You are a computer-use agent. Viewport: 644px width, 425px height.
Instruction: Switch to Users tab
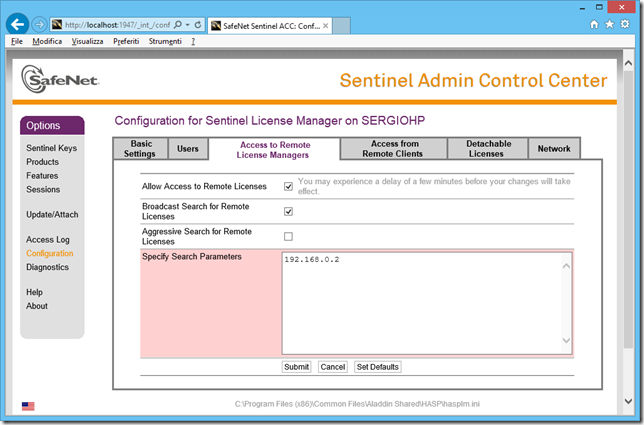pos(188,149)
